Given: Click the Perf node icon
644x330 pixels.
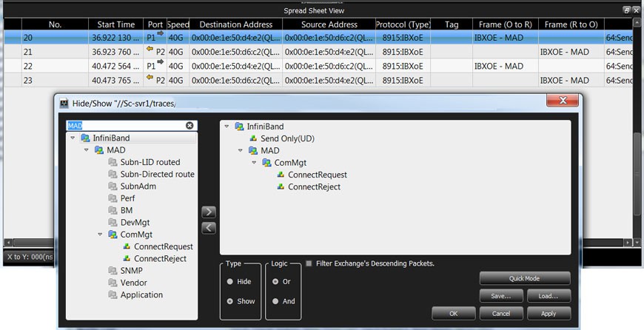Looking at the screenshot, I should 113,198.
